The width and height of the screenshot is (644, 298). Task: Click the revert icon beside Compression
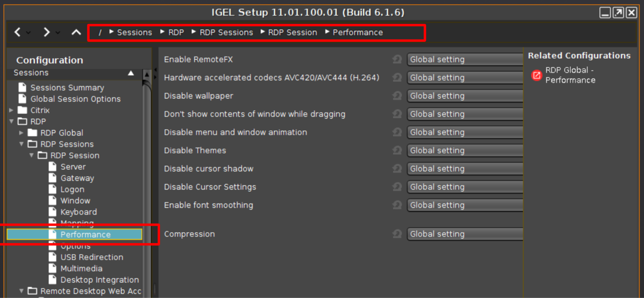coord(397,234)
